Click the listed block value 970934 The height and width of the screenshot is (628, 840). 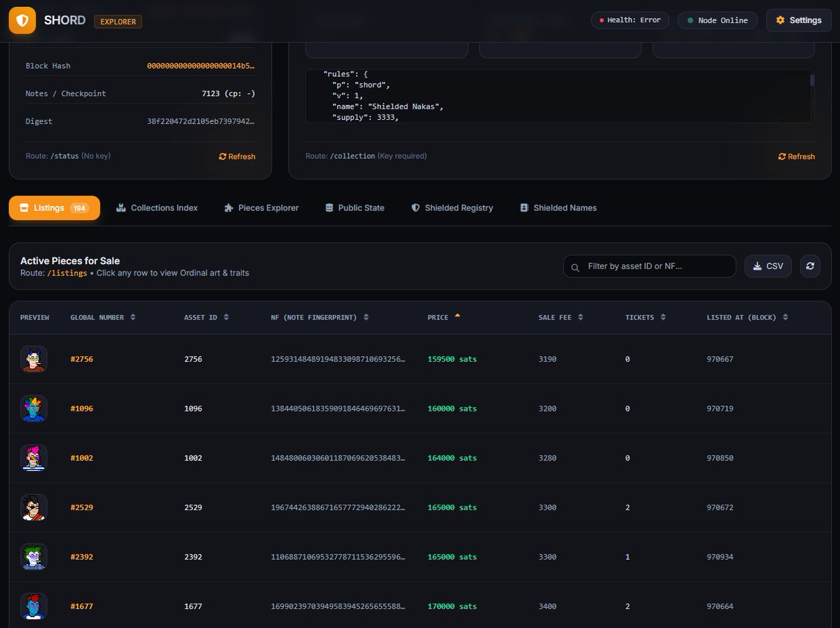719,557
